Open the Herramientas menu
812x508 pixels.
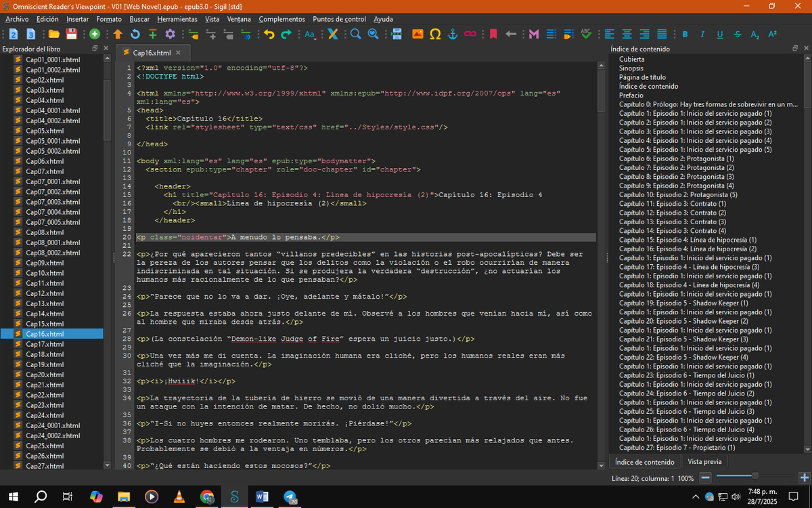click(x=177, y=19)
